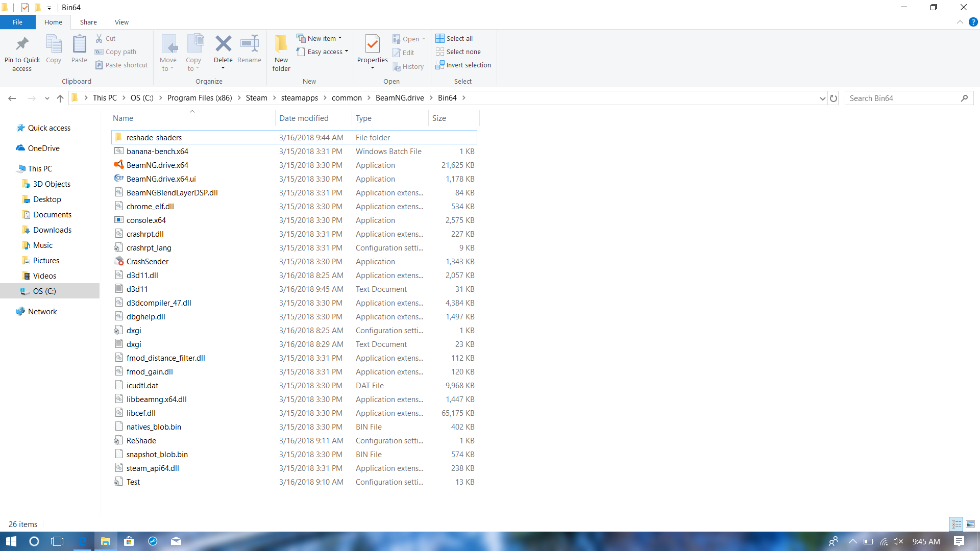Refresh the Bin64 folder view
The height and width of the screenshot is (551, 980).
[x=834, y=98]
